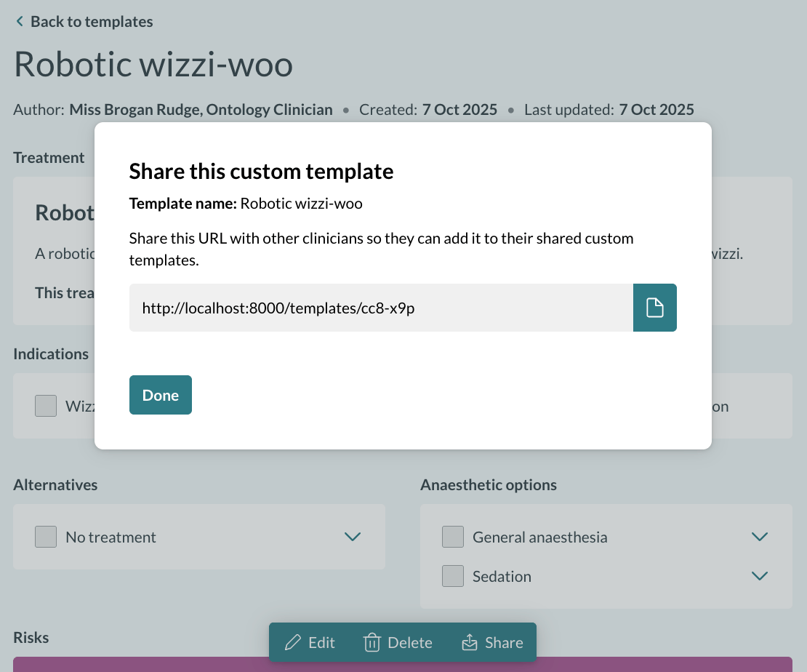Enable the No treatment checkbox
The width and height of the screenshot is (807, 672).
(x=46, y=537)
